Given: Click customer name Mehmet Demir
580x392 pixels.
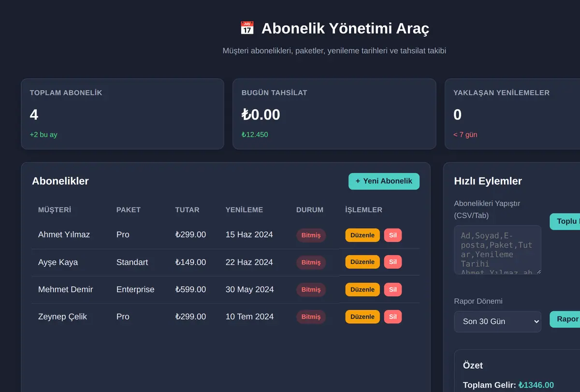Looking at the screenshot, I should (x=65, y=289).
